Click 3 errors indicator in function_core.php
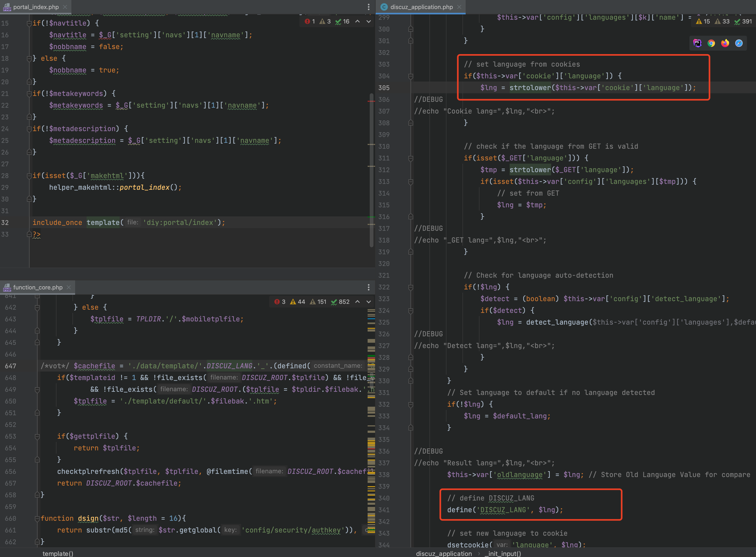 [280, 301]
